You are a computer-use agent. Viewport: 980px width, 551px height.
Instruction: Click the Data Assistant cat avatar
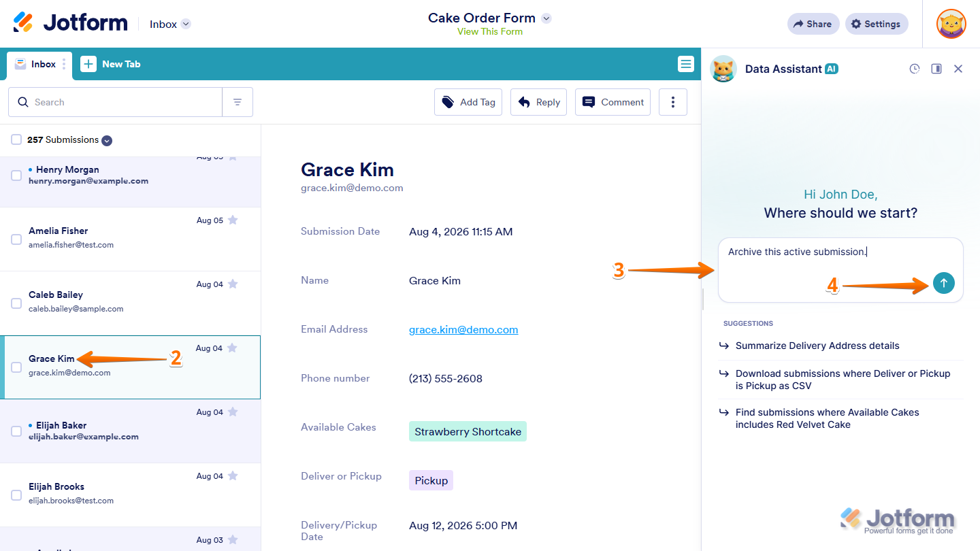coord(723,69)
